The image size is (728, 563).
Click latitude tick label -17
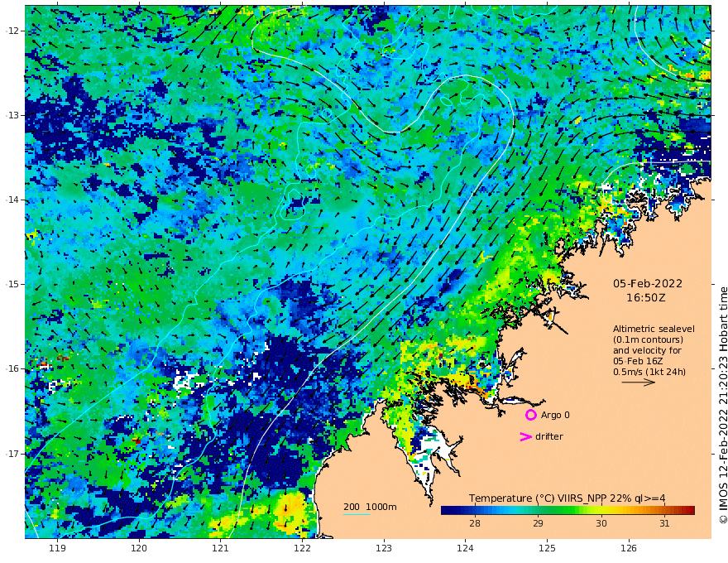click(x=12, y=454)
